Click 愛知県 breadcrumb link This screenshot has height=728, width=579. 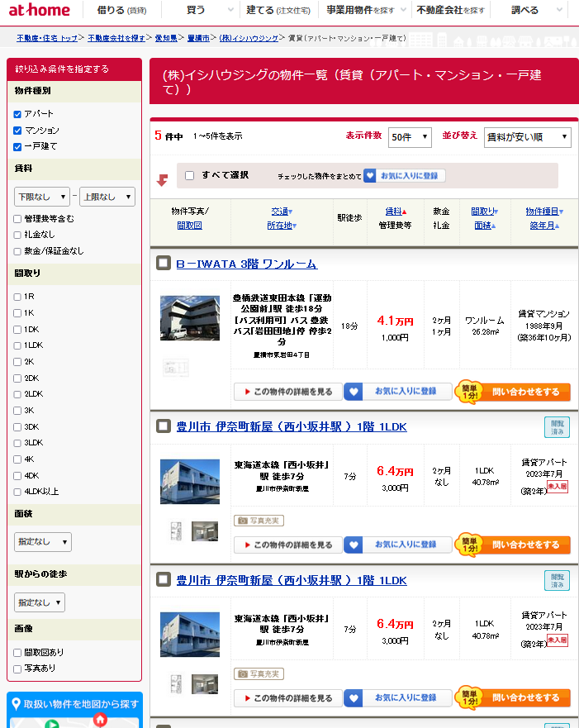(166, 38)
